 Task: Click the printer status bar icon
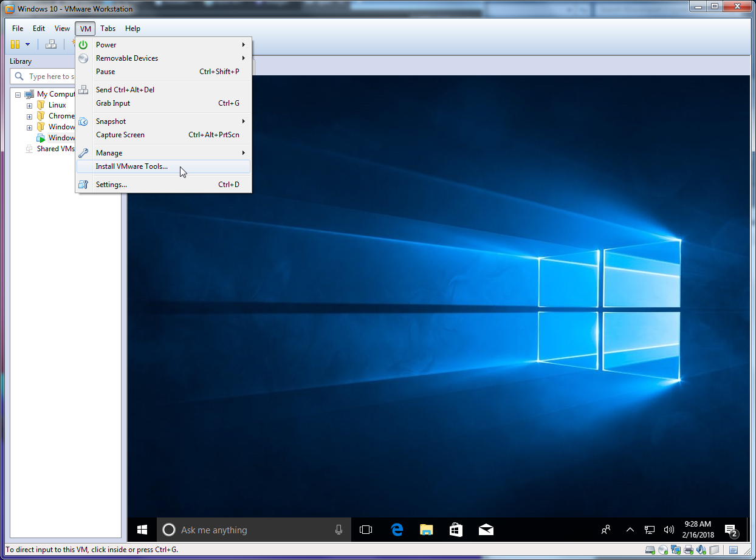click(689, 550)
